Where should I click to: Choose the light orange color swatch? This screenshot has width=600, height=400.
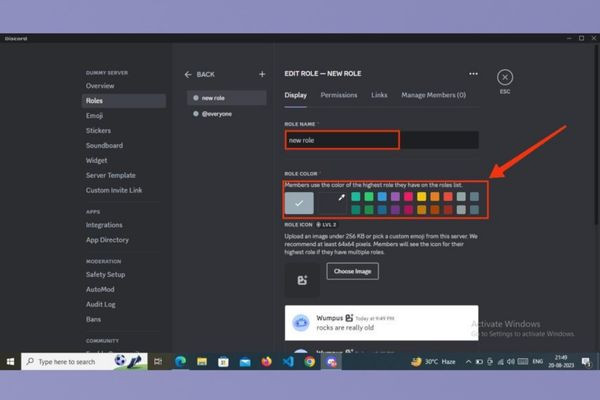pyautogui.click(x=435, y=197)
